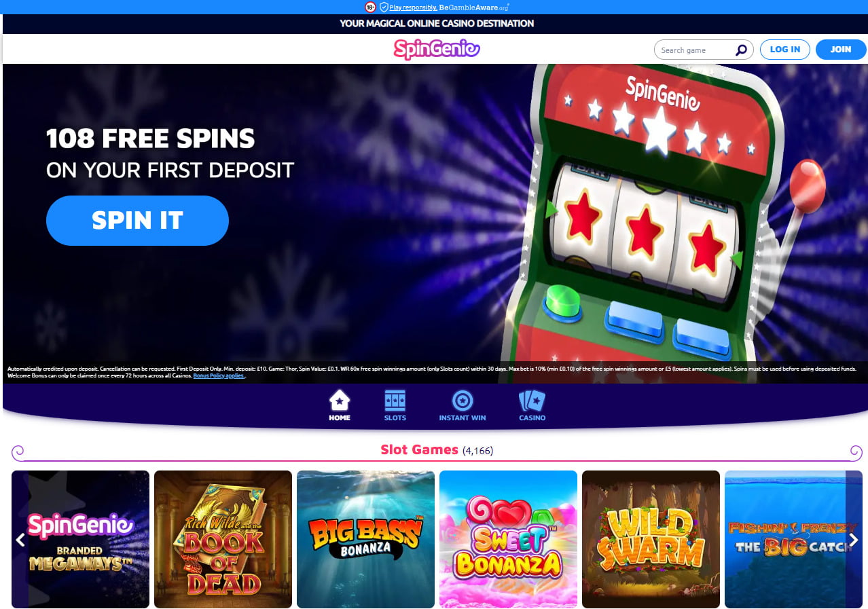This screenshot has width=868, height=609.
Task: Show next slot games with right arrow
Action: tap(853, 540)
